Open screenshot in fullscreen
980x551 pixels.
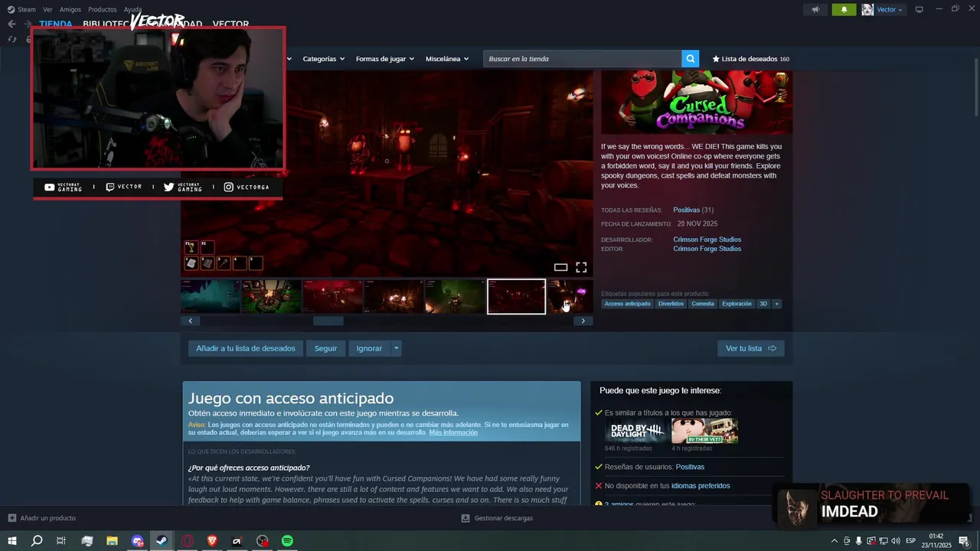click(x=581, y=267)
